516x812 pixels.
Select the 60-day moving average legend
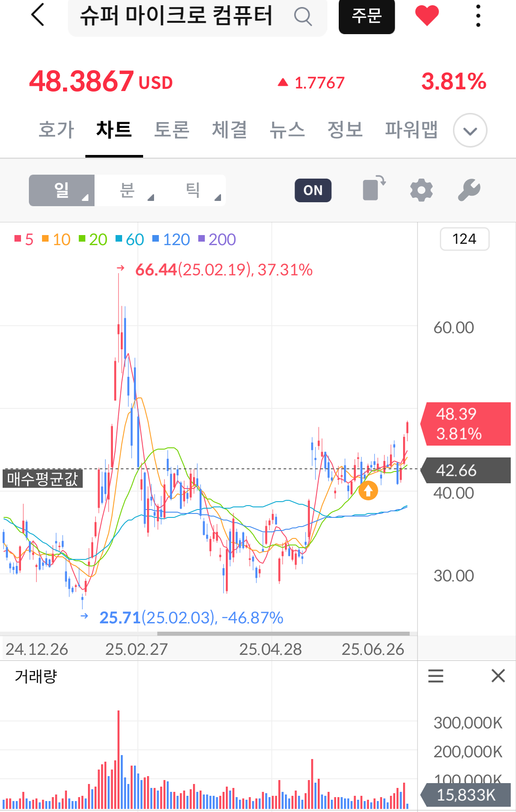click(x=130, y=239)
